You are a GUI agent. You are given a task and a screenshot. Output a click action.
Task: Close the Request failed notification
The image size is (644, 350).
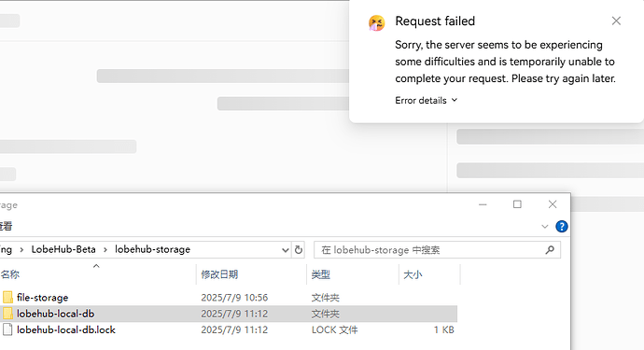[616, 21]
